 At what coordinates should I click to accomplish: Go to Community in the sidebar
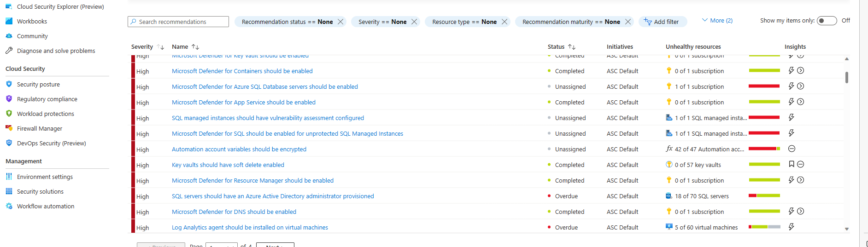click(x=32, y=36)
